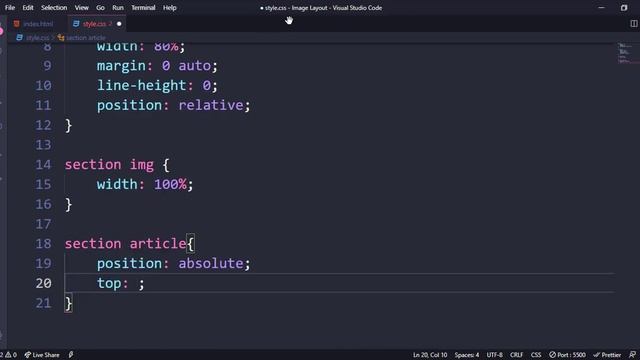Open the Terminal menu
This screenshot has width=640, height=360.
143,8
